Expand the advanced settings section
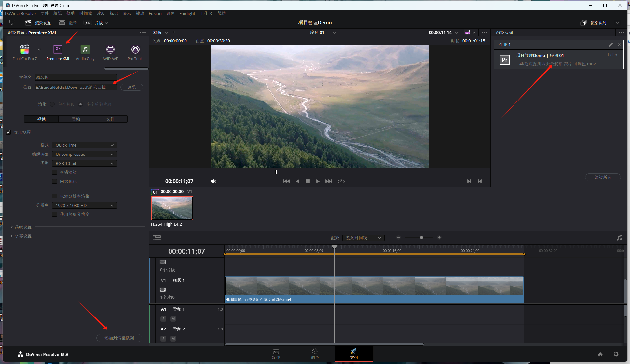Viewport: 630px width, 364px height. point(23,227)
